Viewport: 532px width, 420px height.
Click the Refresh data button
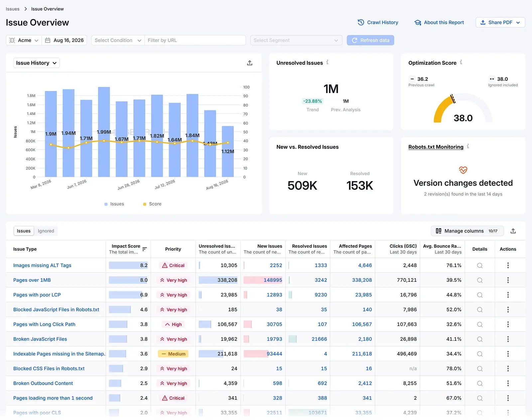(x=370, y=40)
